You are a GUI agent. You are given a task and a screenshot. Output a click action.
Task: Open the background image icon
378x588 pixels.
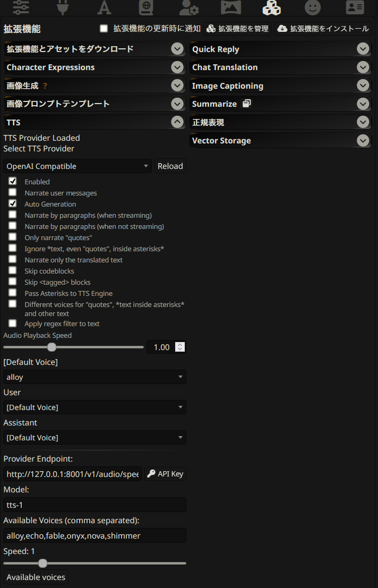tap(230, 7)
